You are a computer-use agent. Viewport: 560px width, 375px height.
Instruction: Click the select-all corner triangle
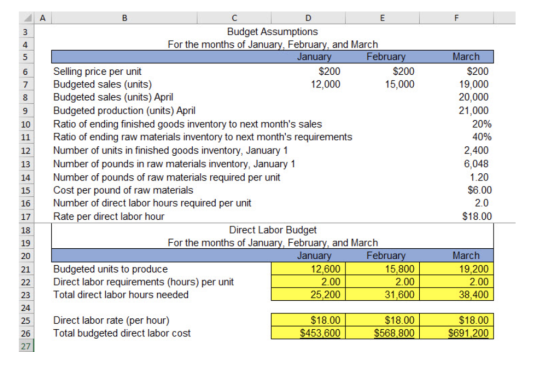(x=27, y=18)
